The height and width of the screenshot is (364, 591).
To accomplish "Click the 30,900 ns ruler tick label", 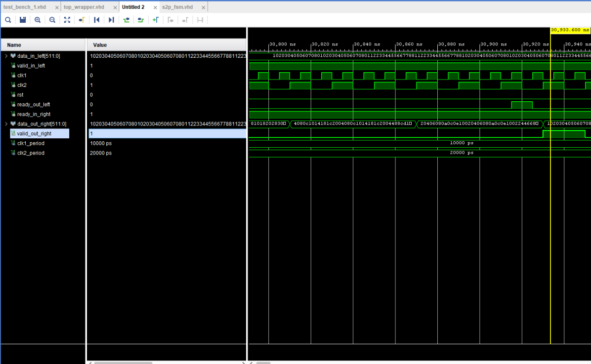I will (x=493, y=44).
